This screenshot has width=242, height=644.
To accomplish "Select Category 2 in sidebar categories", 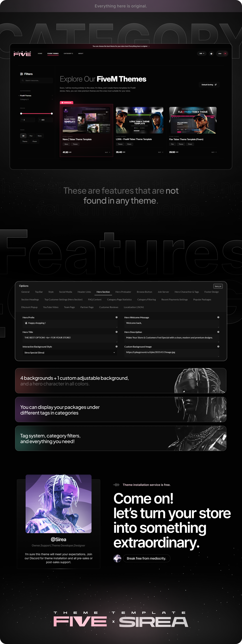I will 24,99.
